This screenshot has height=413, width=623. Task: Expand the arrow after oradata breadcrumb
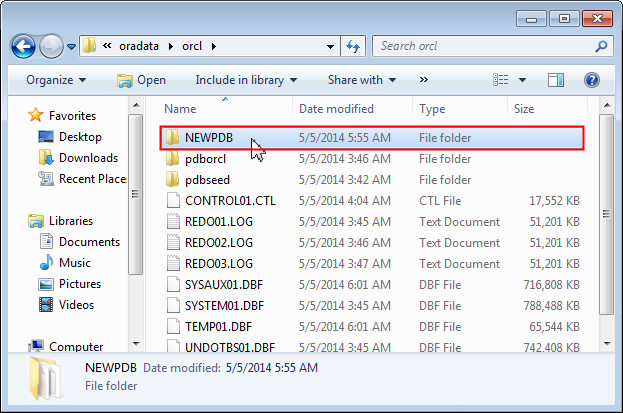pyautogui.click(x=171, y=47)
